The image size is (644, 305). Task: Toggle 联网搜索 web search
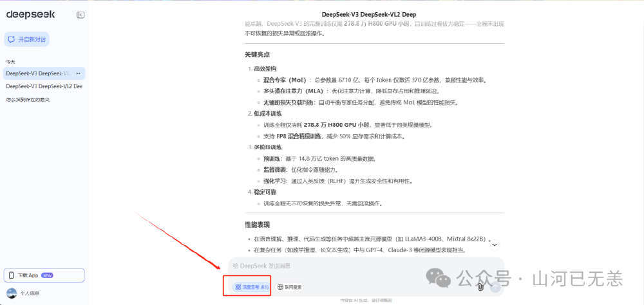(290, 288)
